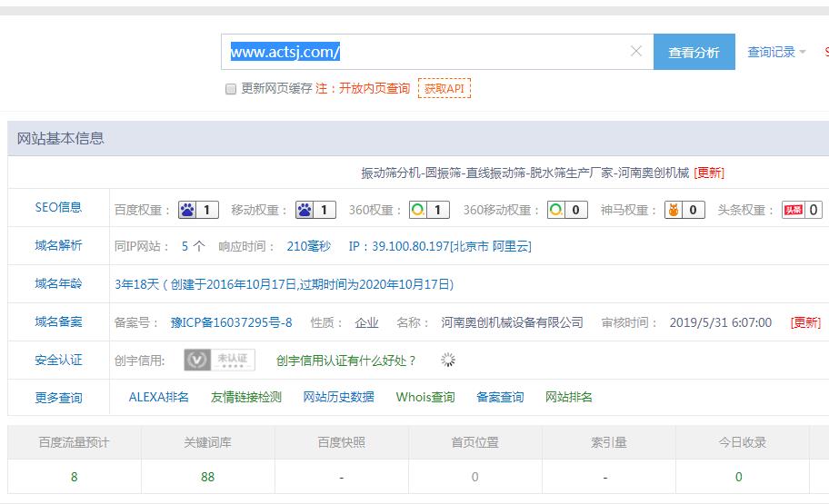Clear the URL field with X icon

coord(636,52)
